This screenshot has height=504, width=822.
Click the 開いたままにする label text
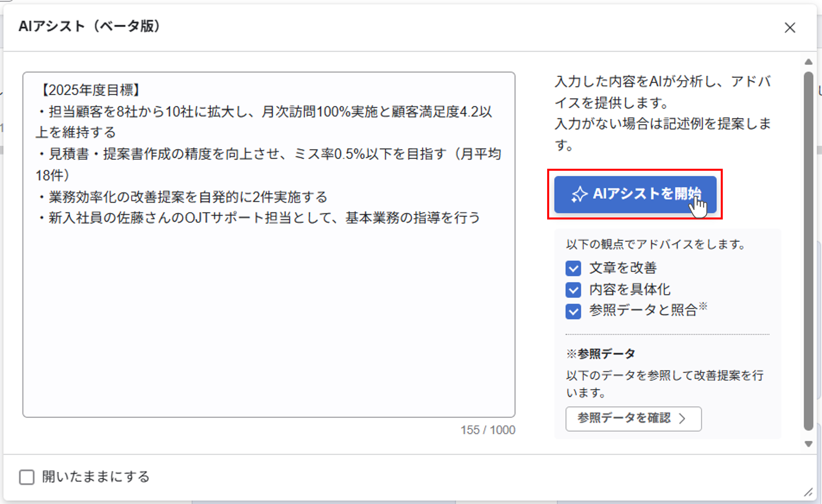pos(96,477)
